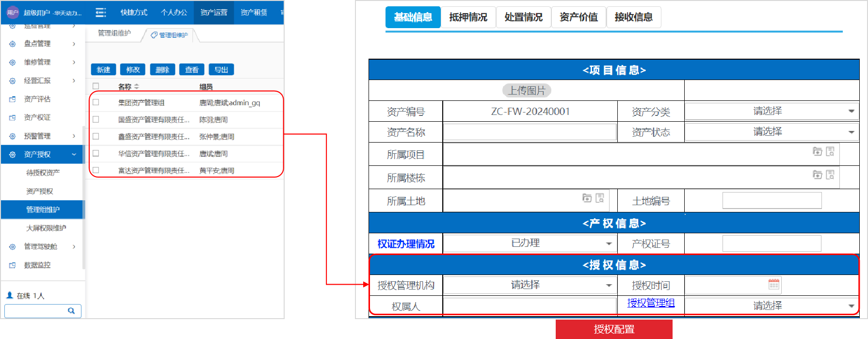Open the 资产状态 dropdown
Screen dimensions: 868x339
(771, 131)
